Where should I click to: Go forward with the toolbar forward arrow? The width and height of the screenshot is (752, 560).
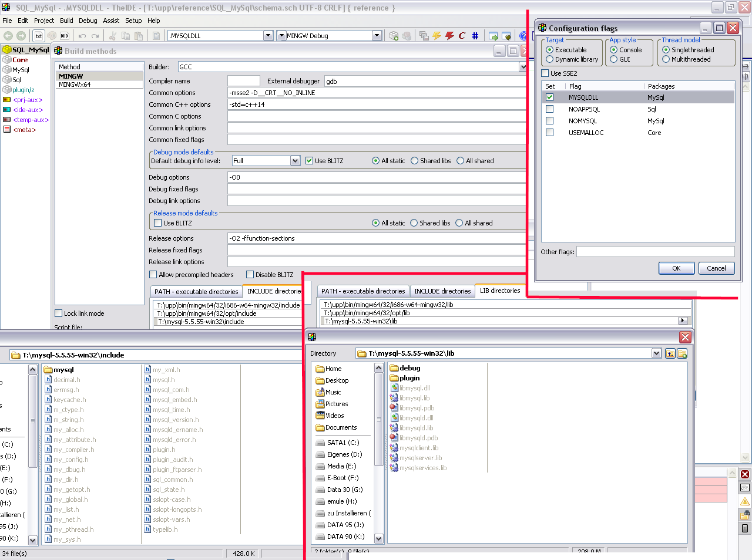point(21,36)
